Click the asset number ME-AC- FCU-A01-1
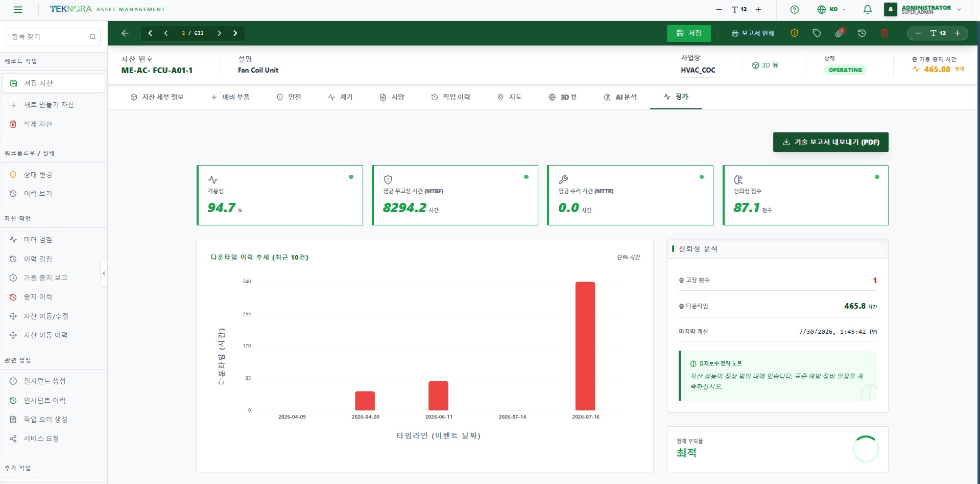 click(x=157, y=71)
